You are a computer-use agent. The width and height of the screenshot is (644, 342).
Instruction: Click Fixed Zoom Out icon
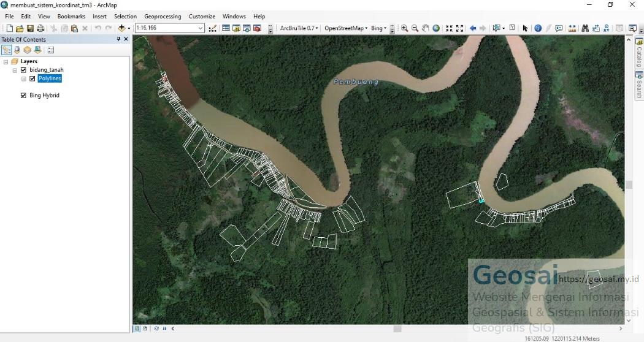click(x=459, y=28)
